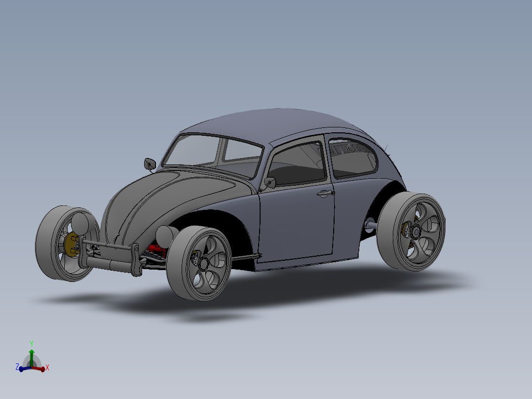
Task: Select the door-mounted side mirror
Action: [270, 183]
